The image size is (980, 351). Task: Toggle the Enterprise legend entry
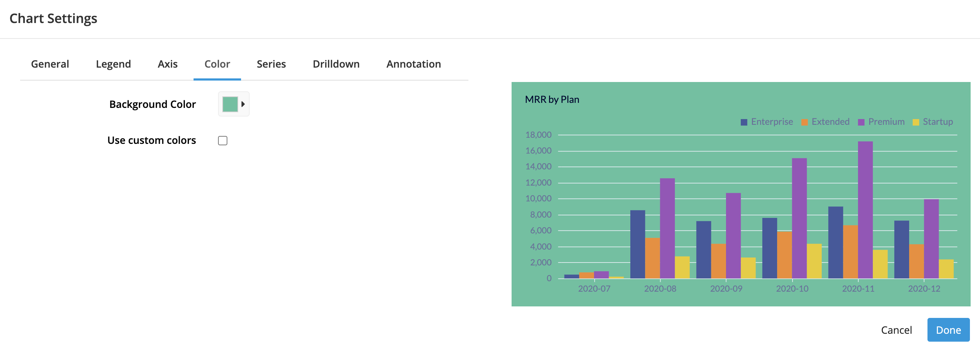pyautogui.click(x=767, y=122)
